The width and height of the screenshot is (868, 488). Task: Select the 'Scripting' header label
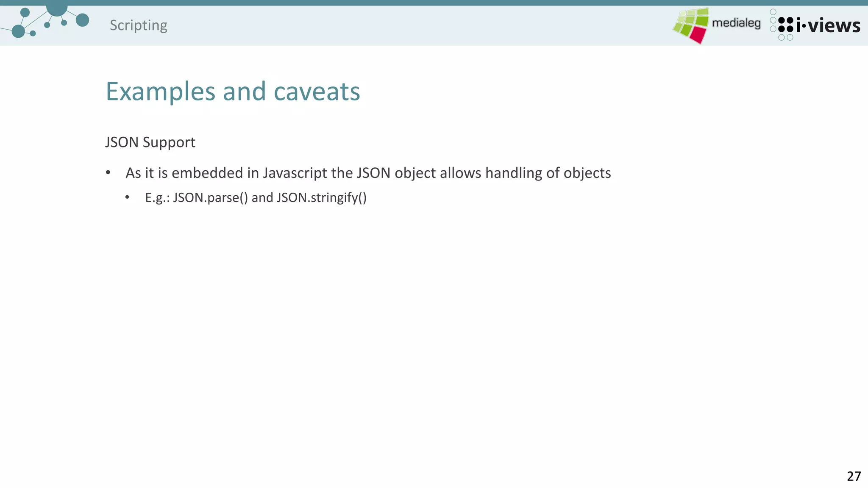[x=139, y=25]
